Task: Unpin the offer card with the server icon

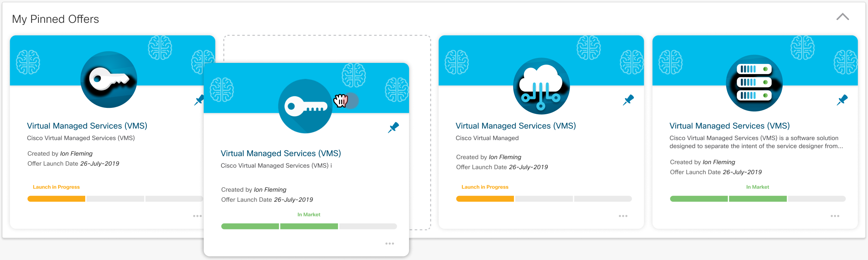Action: (842, 100)
